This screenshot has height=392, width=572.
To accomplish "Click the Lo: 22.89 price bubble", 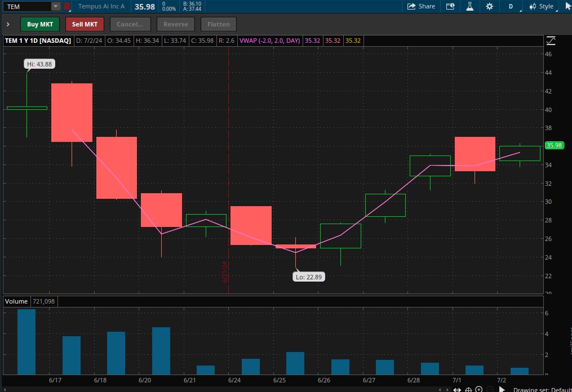I will pos(309,277).
